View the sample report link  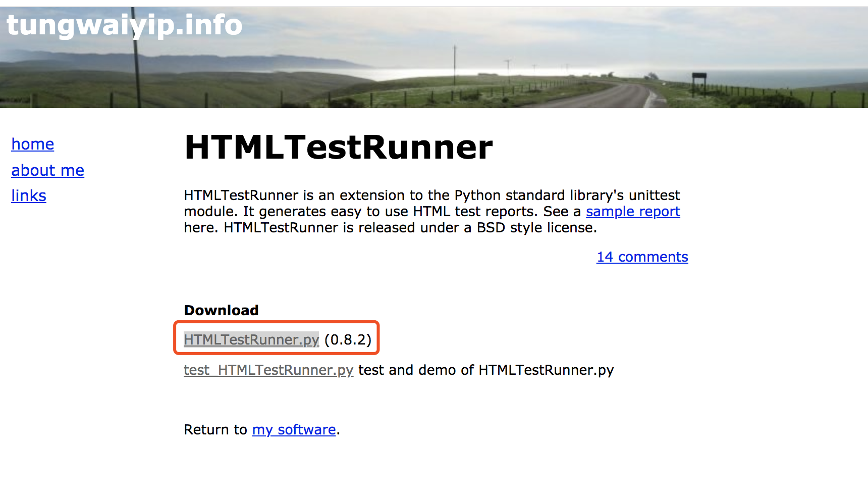(x=633, y=212)
